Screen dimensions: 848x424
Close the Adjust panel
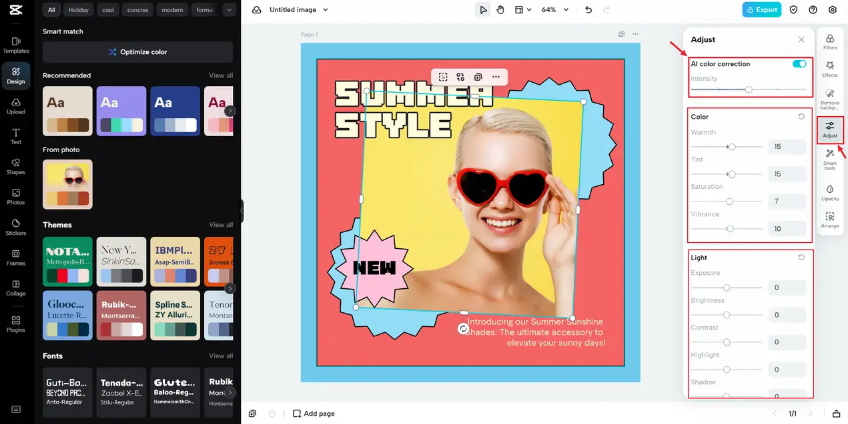tap(801, 39)
